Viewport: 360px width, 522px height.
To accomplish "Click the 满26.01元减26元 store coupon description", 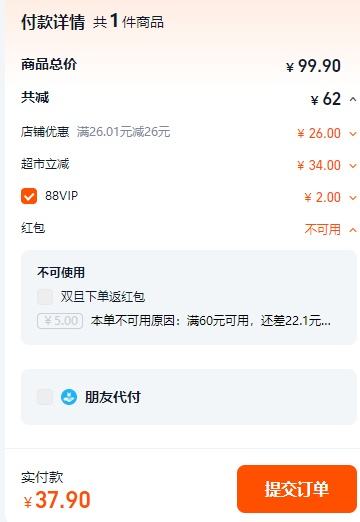I will 124,132.
